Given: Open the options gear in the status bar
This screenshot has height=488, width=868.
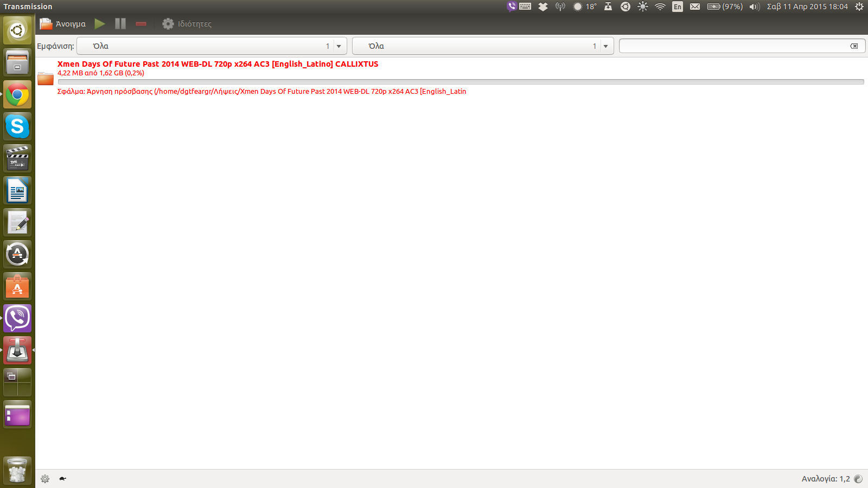Looking at the screenshot, I should coord(45,479).
